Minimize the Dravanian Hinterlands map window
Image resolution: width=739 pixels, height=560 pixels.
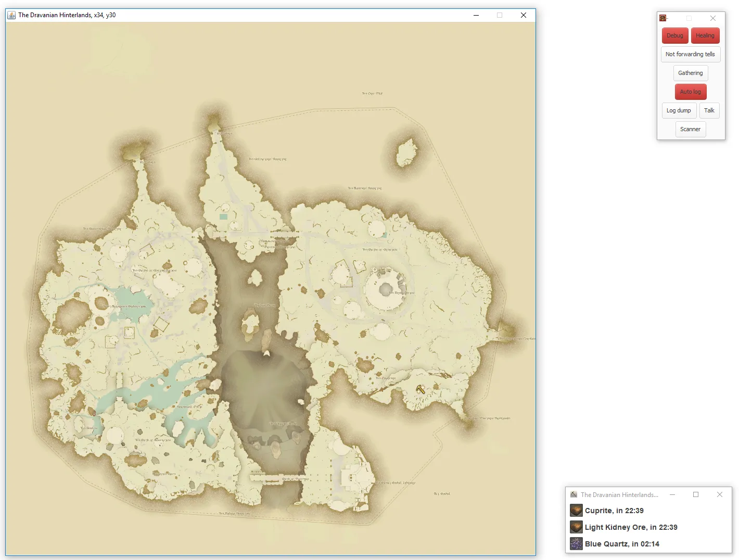pos(476,15)
